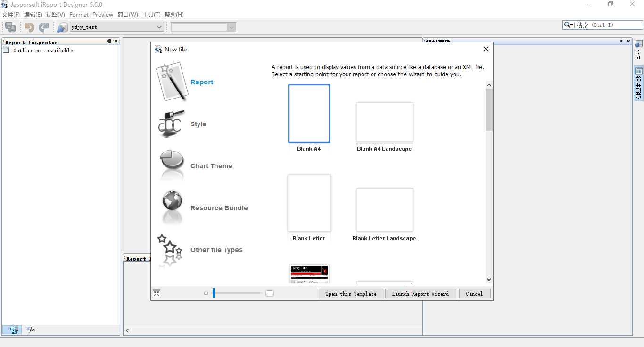Screen dimensions: 644x347
Task: Click the Other file Types label
Action: click(x=216, y=250)
